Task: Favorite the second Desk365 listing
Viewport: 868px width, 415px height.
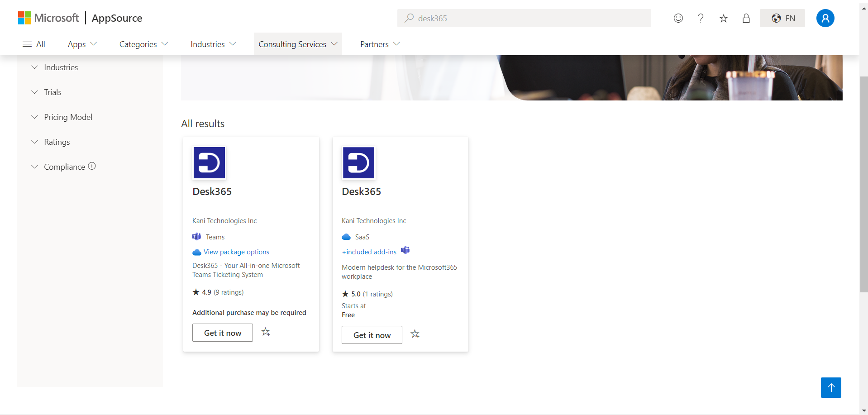Action: pos(415,334)
